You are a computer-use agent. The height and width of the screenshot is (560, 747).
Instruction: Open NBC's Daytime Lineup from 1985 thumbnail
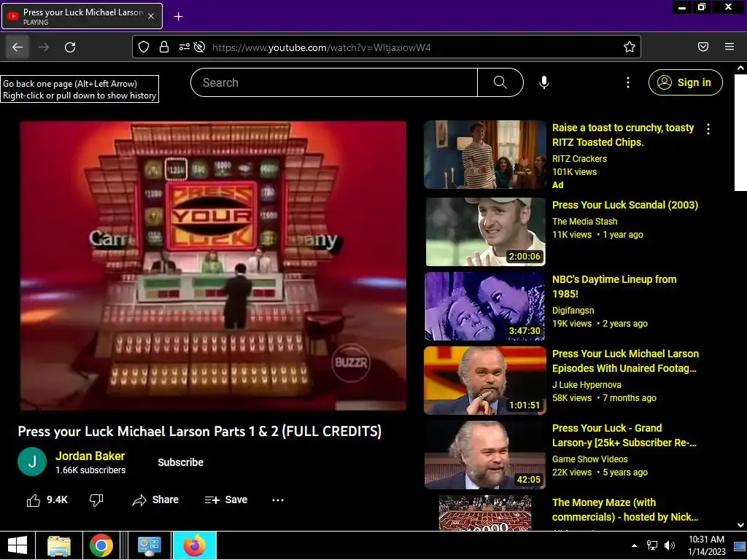(x=485, y=306)
